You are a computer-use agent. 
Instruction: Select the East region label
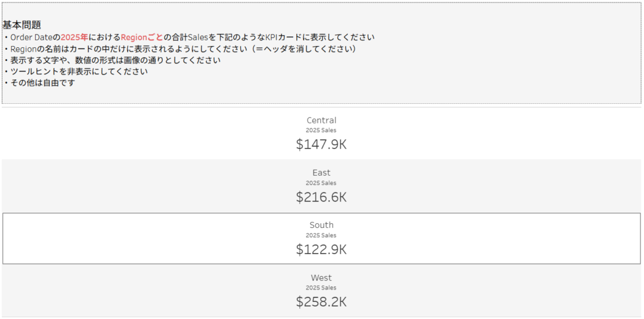tap(321, 172)
